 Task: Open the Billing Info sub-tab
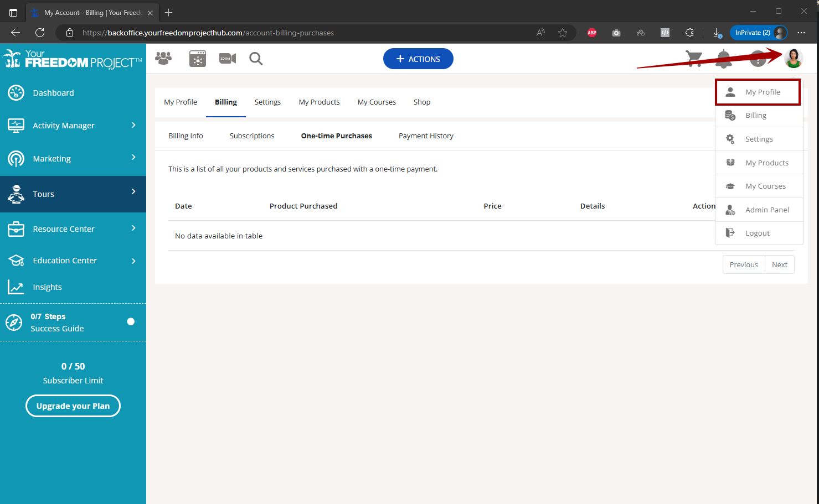pyautogui.click(x=186, y=136)
